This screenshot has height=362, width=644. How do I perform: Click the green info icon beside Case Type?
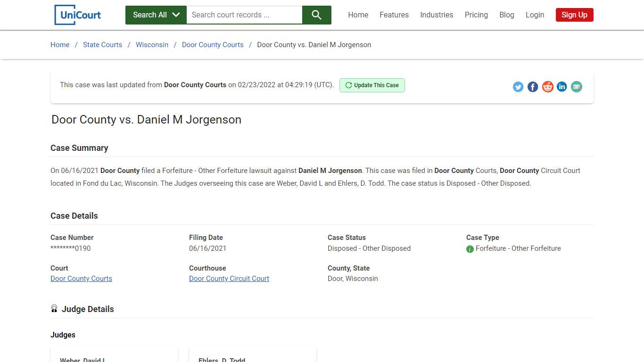pyautogui.click(x=470, y=249)
